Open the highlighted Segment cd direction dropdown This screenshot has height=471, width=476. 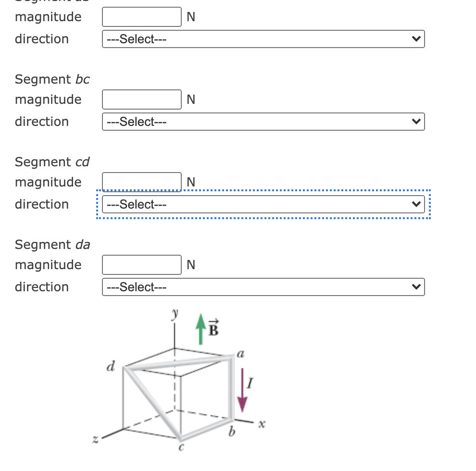[x=263, y=204]
